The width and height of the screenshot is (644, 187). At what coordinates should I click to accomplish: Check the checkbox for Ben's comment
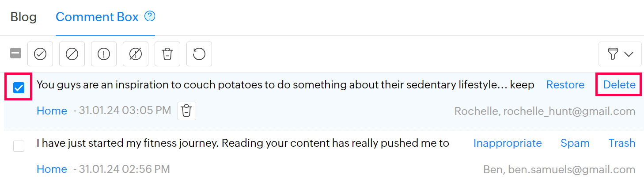point(19,146)
